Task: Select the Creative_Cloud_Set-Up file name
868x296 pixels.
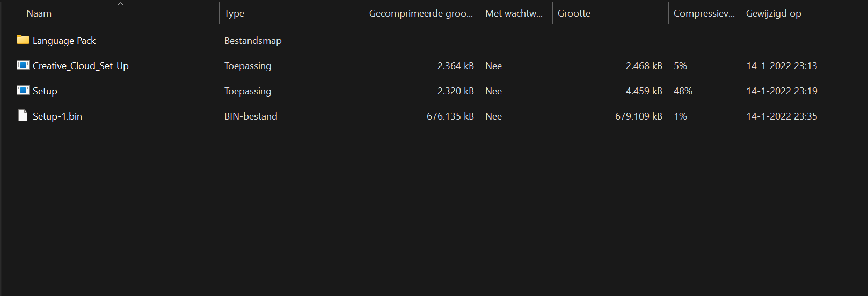Action: click(81, 66)
